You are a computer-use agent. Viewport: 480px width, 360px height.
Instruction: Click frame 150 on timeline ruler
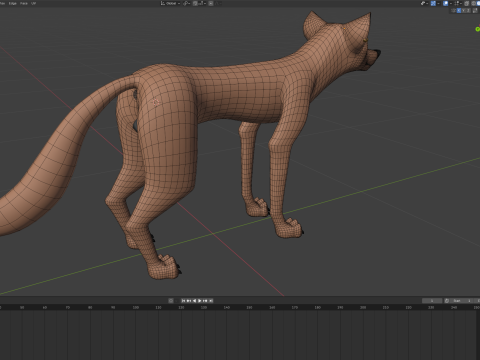click(x=249, y=307)
